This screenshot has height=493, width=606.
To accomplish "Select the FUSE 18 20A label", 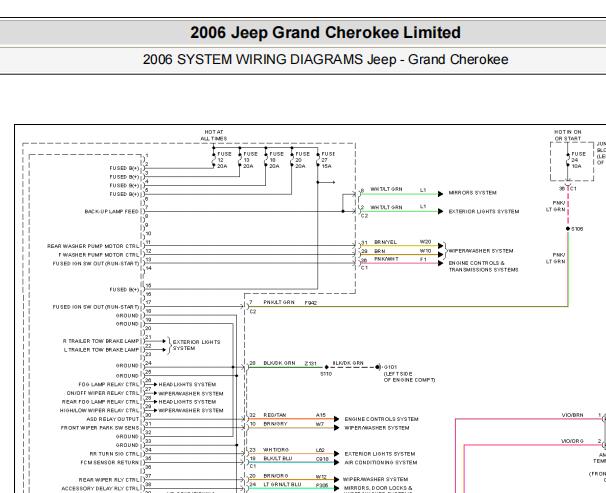I will pyautogui.click(x=276, y=160).
